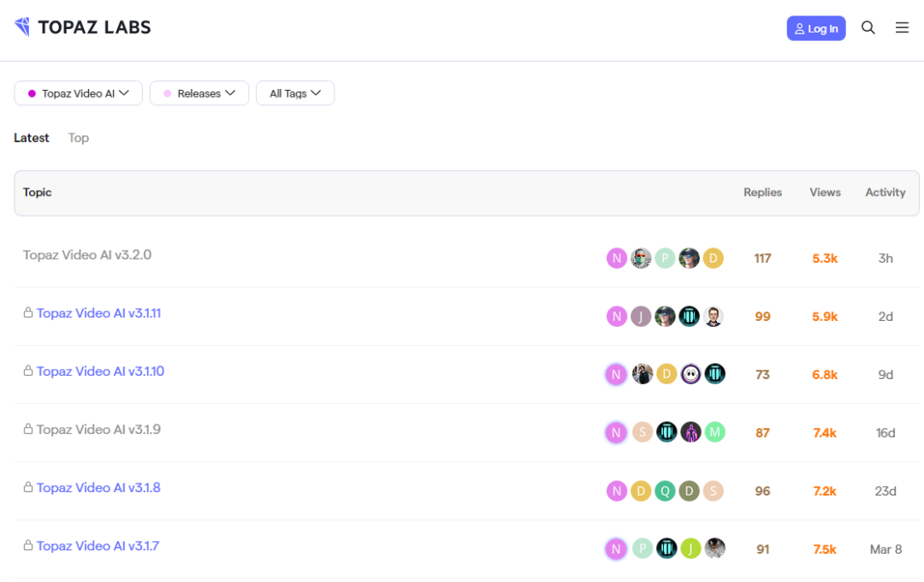
Task: Click 5.3k views value
Action: click(x=825, y=258)
